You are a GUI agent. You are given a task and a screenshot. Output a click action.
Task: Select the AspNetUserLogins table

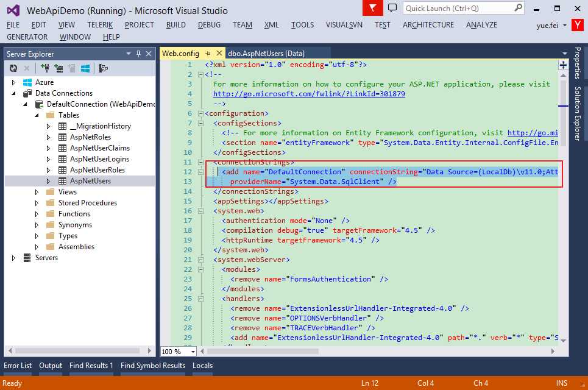point(99,159)
